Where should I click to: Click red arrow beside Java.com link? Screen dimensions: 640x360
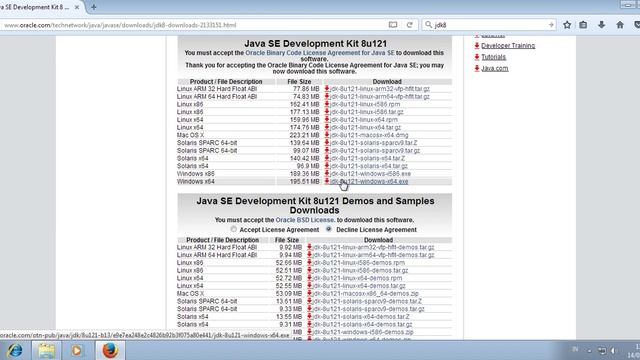coord(477,69)
